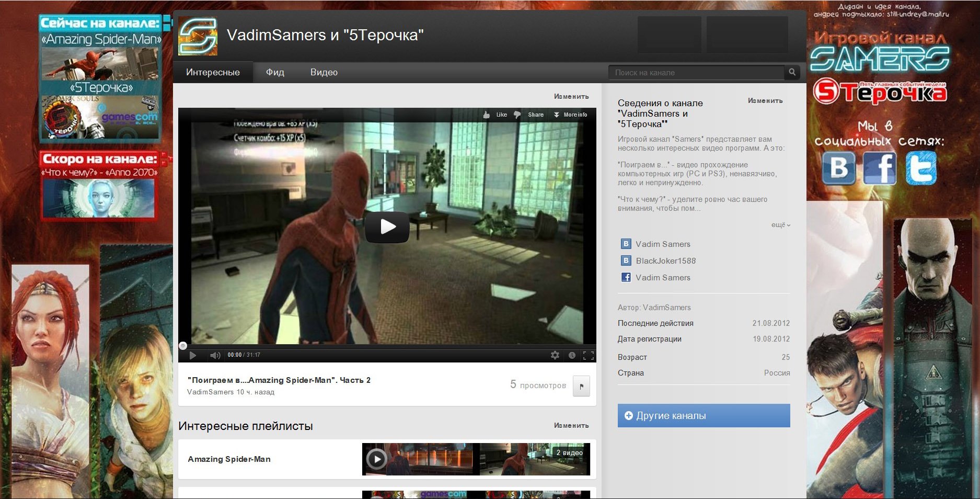Click the Возраст value 25
Viewport: 980px width, 499px height.
click(786, 357)
